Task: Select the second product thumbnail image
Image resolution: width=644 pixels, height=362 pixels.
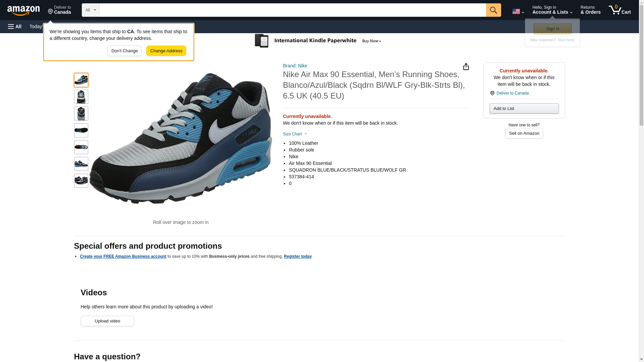Action: pos(81,97)
